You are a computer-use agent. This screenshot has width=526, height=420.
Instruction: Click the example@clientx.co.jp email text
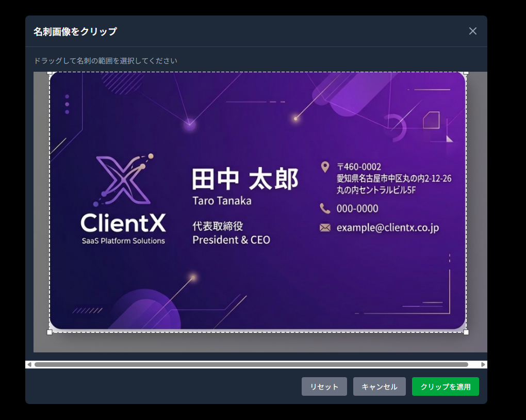tap(387, 228)
